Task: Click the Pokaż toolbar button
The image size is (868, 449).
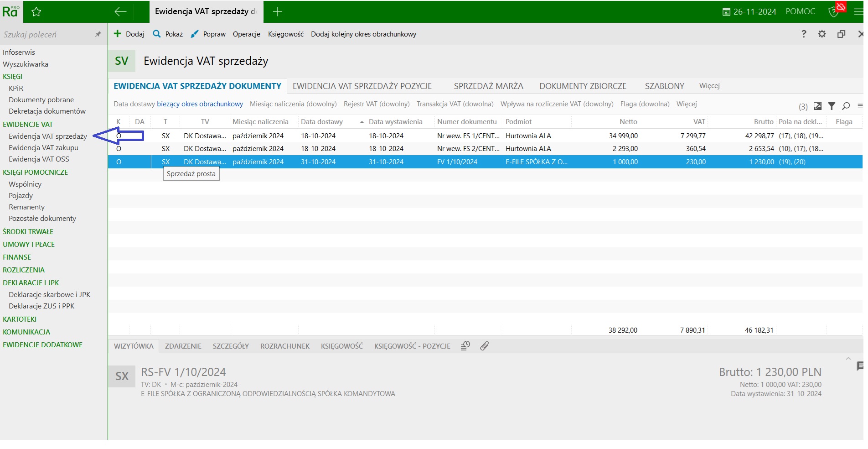Action: [x=168, y=34]
